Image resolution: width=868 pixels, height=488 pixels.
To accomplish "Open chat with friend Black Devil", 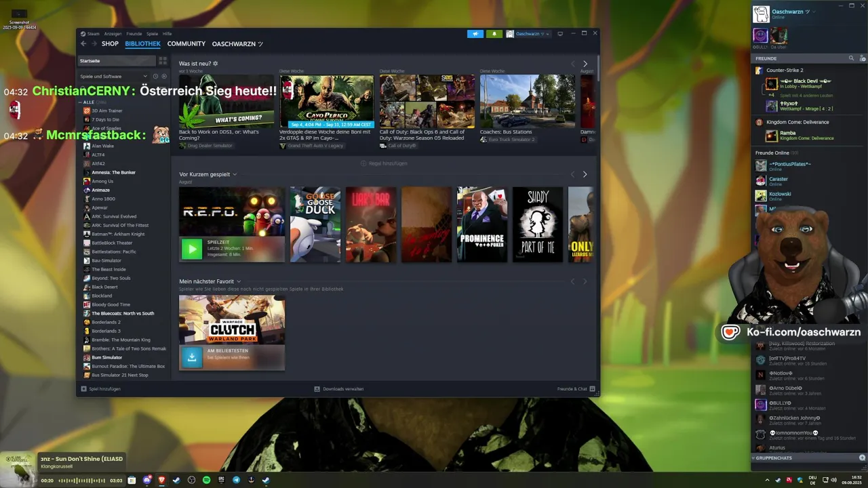I will pos(807,84).
